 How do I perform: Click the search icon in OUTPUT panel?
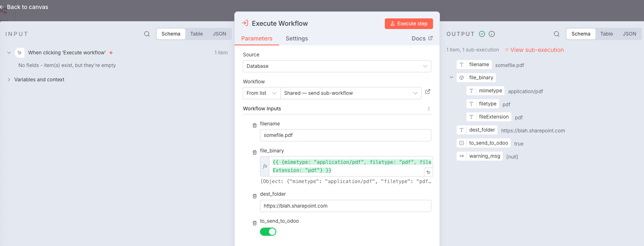tap(557, 34)
